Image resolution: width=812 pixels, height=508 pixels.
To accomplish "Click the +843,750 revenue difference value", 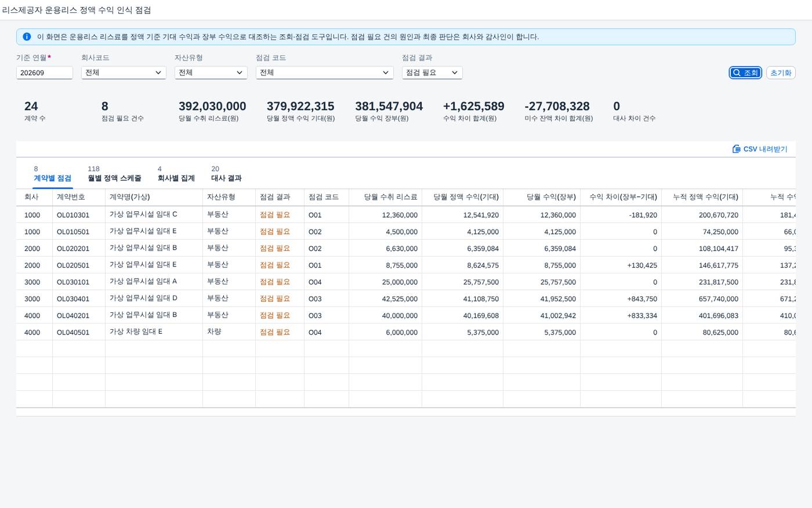I will click(642, 299).
